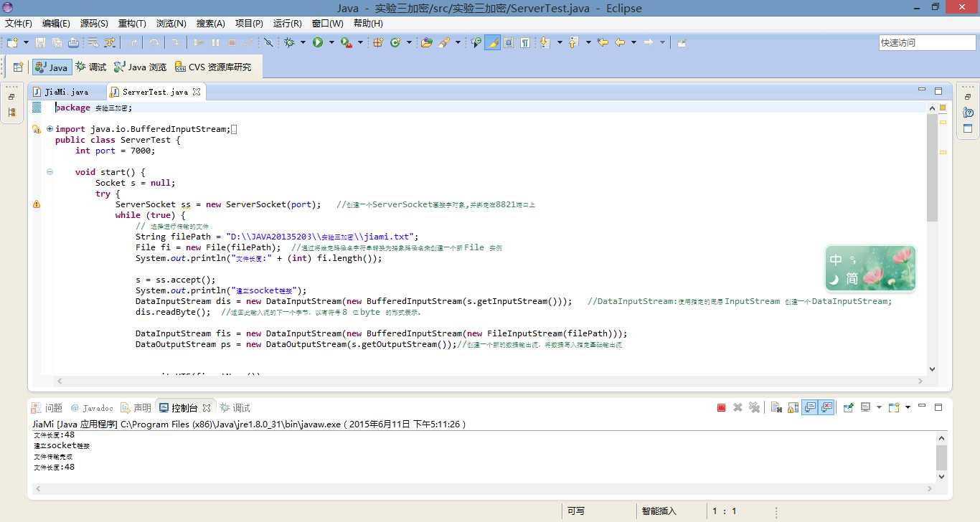Switch to the 调试 debug perspective
This screenshot has height=522, width=980.
click(91, 67)
